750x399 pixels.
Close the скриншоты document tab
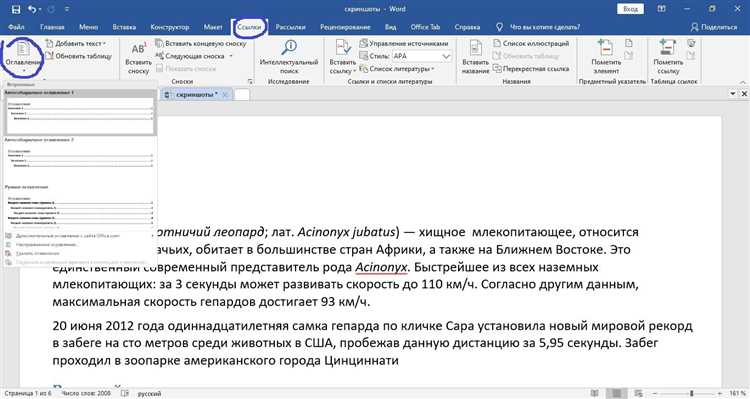tap(225, 95)
